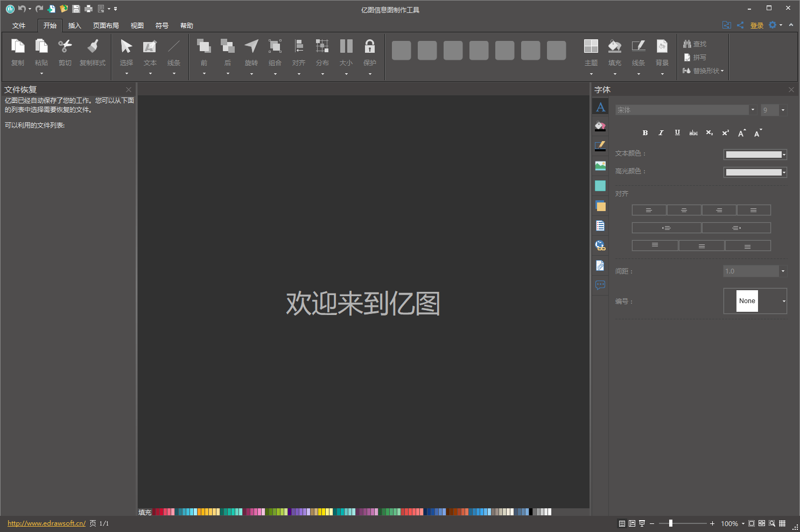
Task: Toggle the grid view icon in status bar
Action: [782, 523]
